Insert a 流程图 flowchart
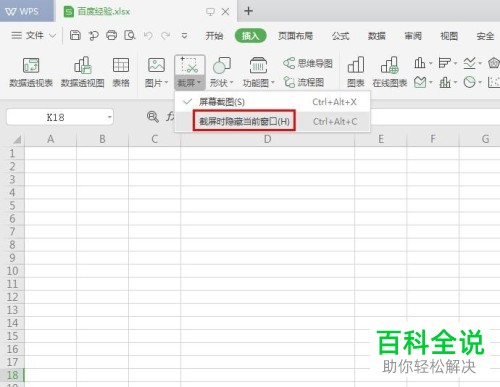 pyautogui.click(x=303, y=82)
